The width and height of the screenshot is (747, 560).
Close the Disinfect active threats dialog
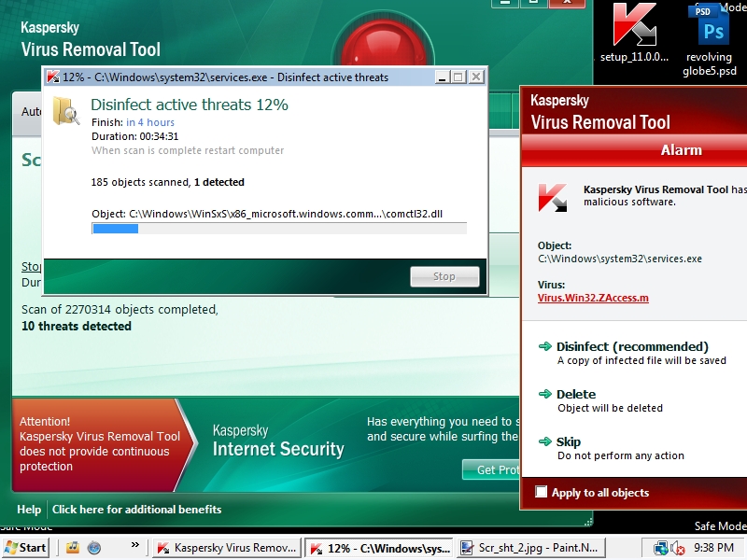coord(475,77)
